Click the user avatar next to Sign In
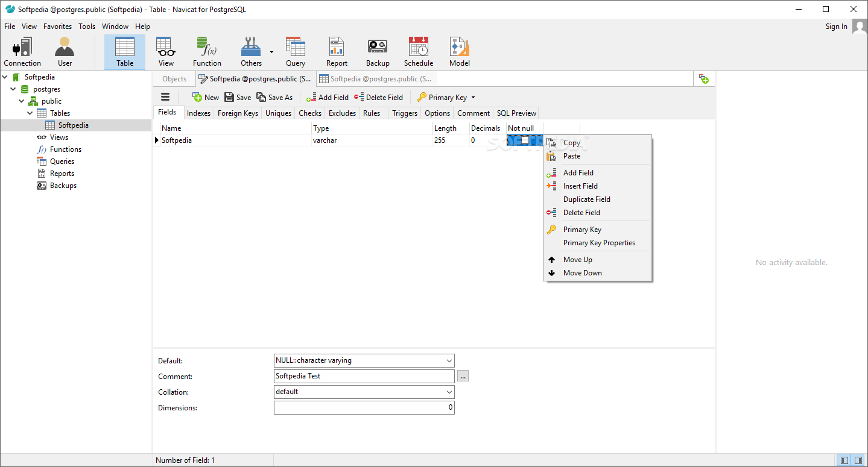868x467 pixels. pyautogui.click(x=860, y=27)
